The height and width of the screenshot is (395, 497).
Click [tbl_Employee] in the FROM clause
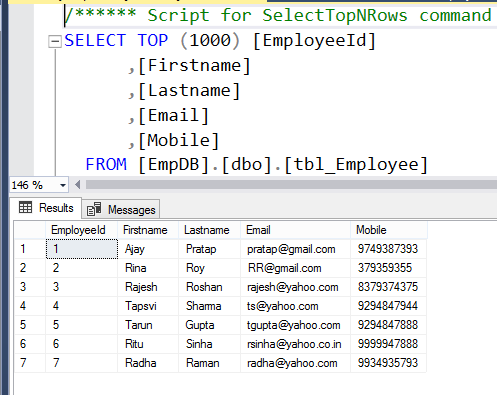pos(356,165)
